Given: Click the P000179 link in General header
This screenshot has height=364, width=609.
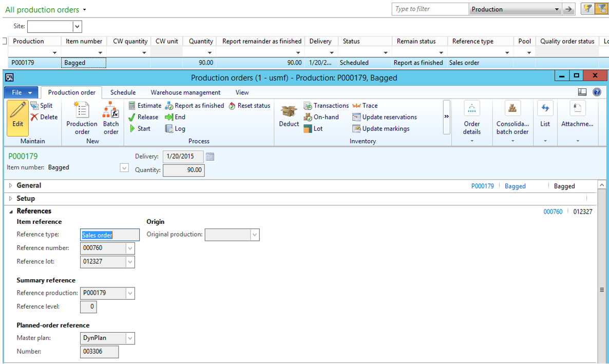Looking at the screenshot, I should tap(482, 186).
